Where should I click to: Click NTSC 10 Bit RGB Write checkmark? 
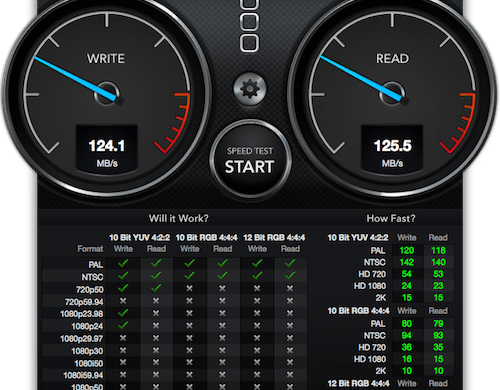click(189, 276)
